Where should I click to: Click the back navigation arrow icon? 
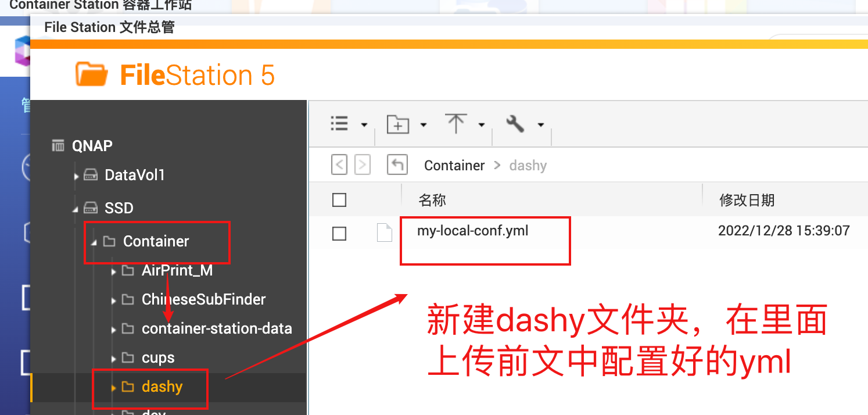(339, 164)
